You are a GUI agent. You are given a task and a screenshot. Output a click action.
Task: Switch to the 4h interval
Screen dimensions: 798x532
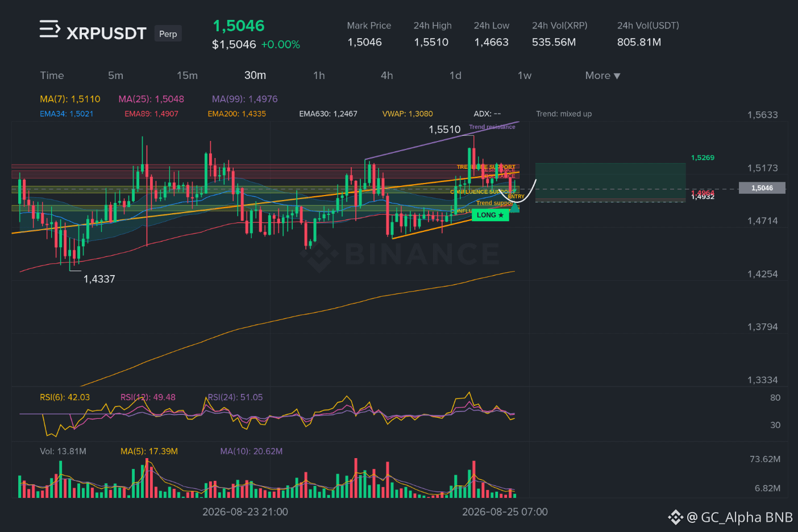pyautogui.click(x=387, y=76)
